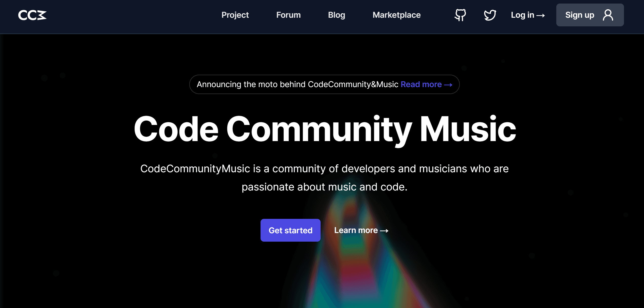The width and height of the screenshot is (644, 308).
Task: Click the CCM logo in the navbar
Action: (32, 15)
